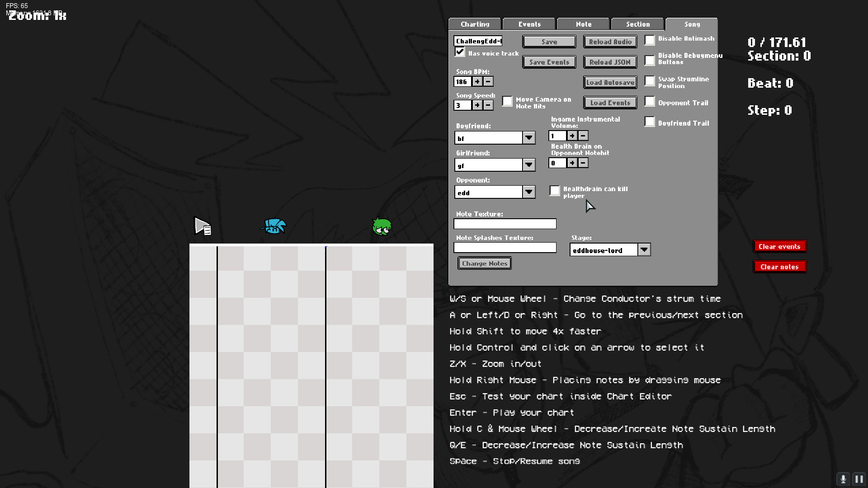The height and width of the screenshot is (488, 868).
Task: Click the Note Splashes Texture field
Action: pos(505,248)
